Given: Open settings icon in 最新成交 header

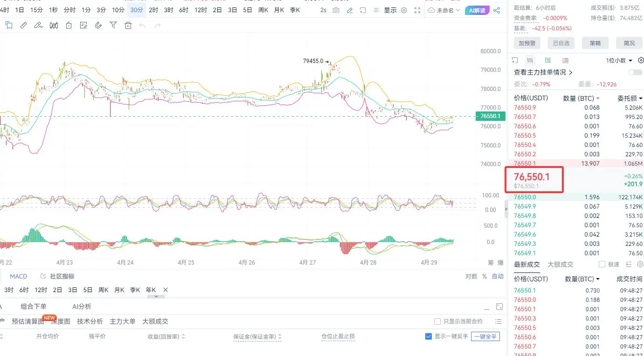Looking at the screenshot, I should [x=640, y=264].
